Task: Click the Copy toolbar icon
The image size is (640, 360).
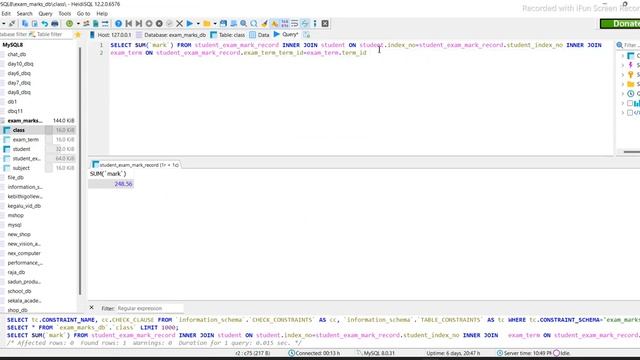Action: [x=25, y=24]
